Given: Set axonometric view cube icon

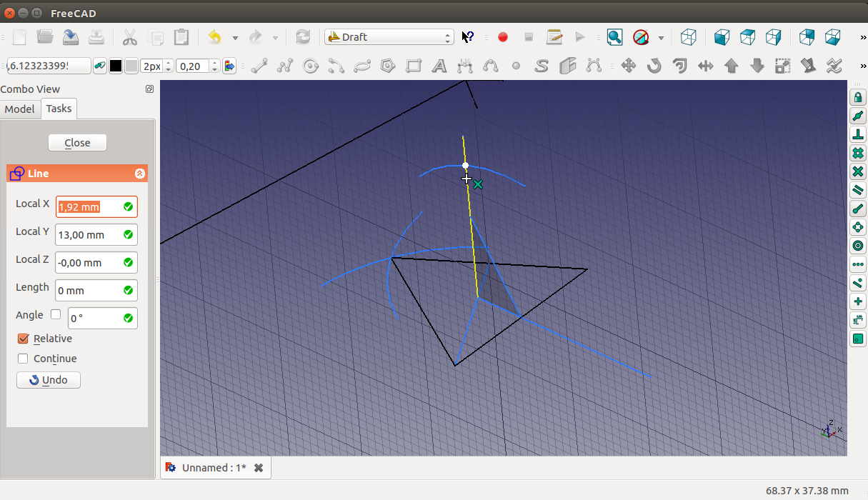Looking at the screenshot, I should coord(688,37).
